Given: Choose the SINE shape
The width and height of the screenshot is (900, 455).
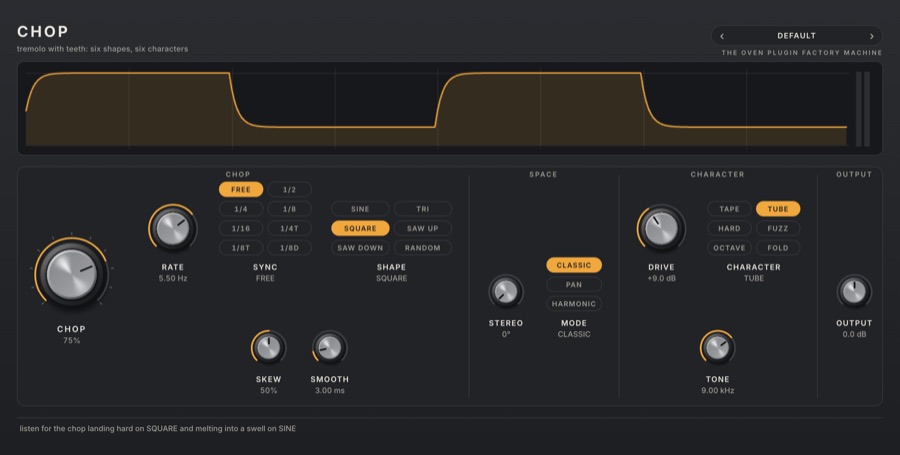Looking at the screenshot, I should [360, 209].
